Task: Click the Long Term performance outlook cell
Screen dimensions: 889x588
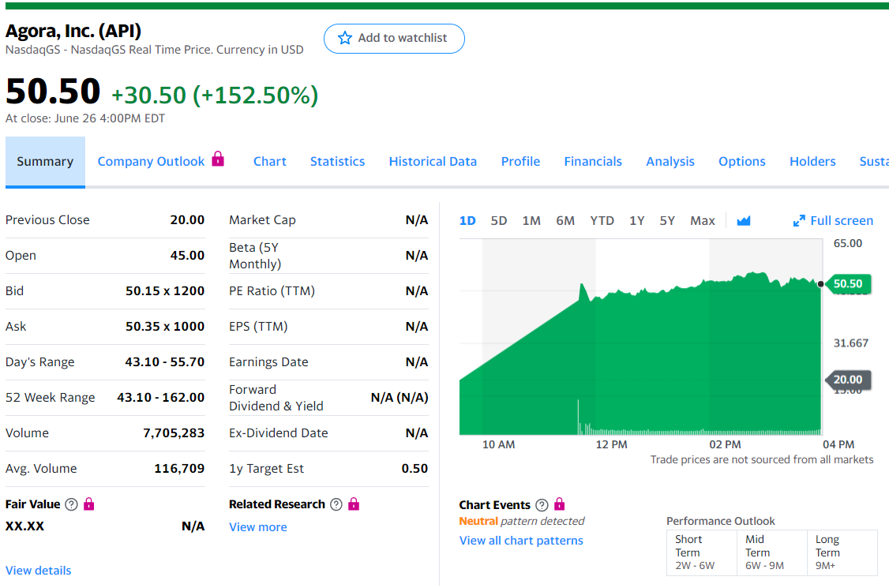Action: click(842, 552)
